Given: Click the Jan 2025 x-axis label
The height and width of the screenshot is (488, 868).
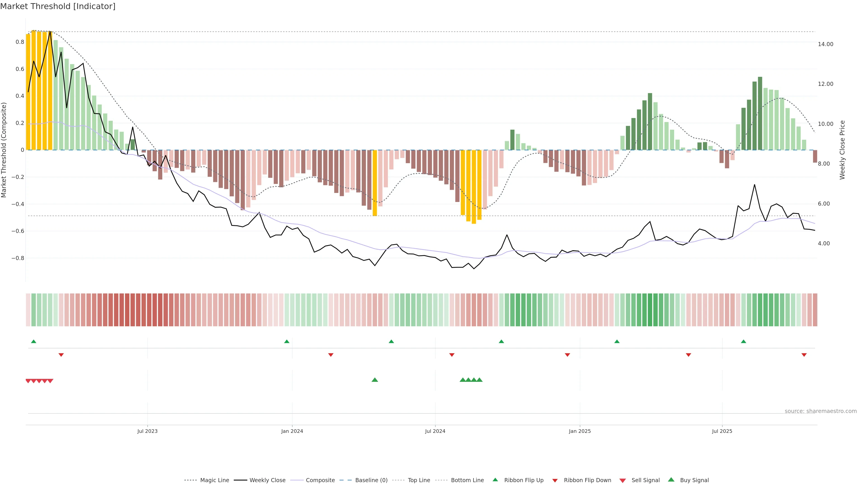Looking at the screenshot, I should [580, 431].
